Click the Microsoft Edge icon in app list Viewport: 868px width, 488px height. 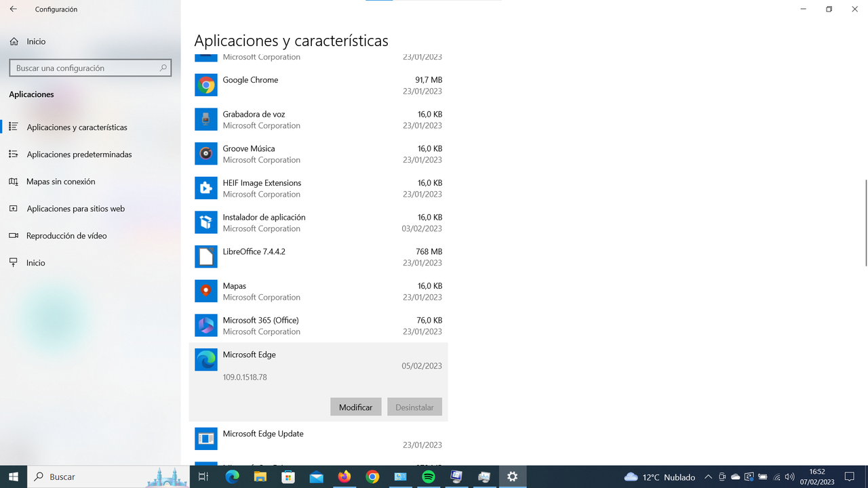pyautogui.click(x=206, y=360)
